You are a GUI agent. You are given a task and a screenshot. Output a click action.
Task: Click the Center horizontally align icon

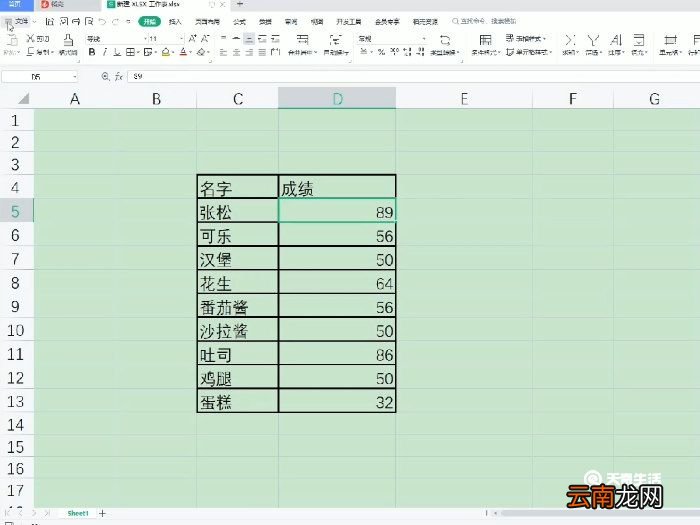236,52
